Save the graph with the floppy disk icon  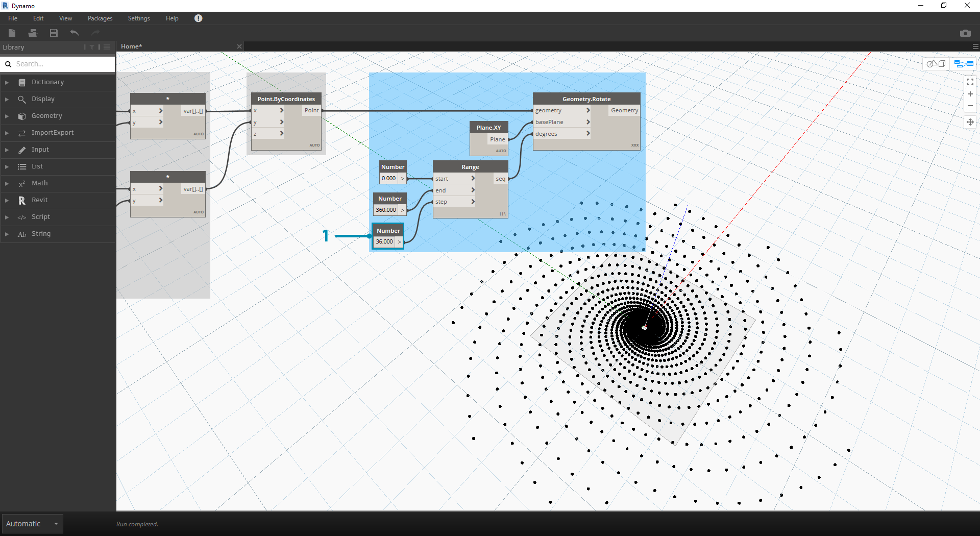click(54, 33)
